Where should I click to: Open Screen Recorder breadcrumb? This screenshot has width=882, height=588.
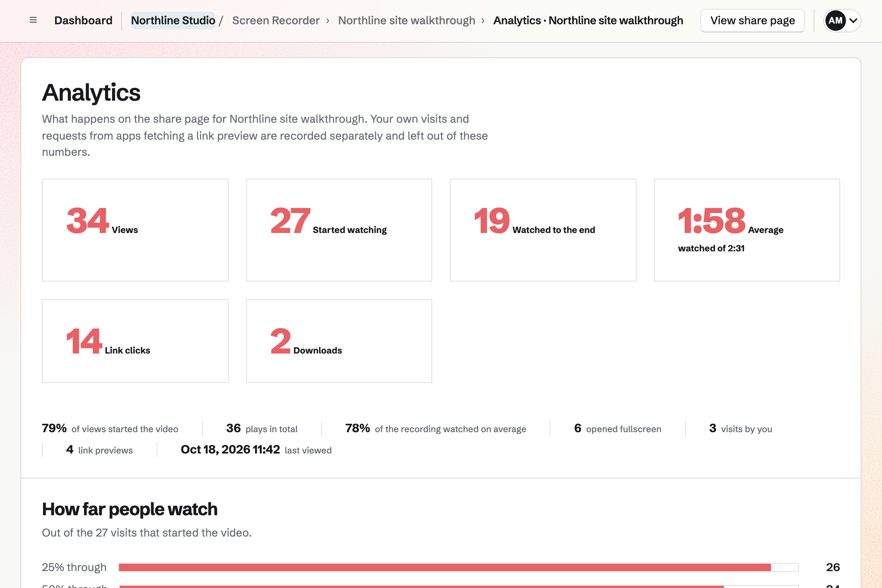pyautogui.click(x=276, y=20)
